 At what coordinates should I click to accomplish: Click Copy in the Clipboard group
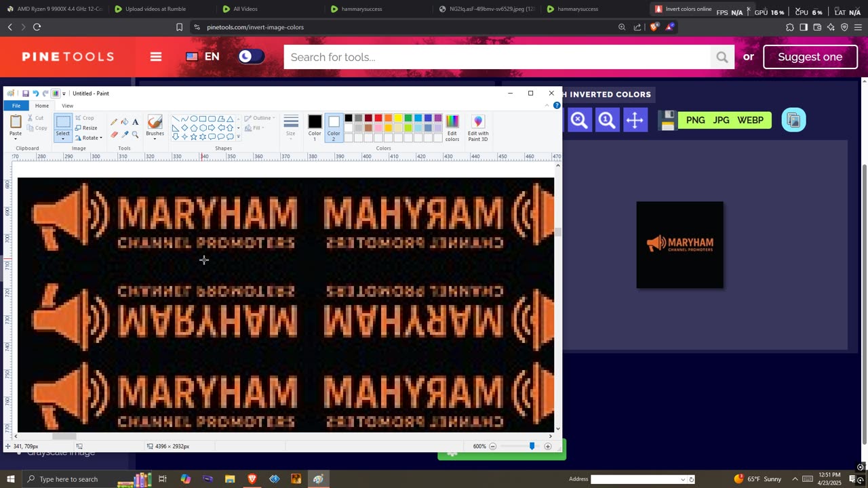(37, 127)
